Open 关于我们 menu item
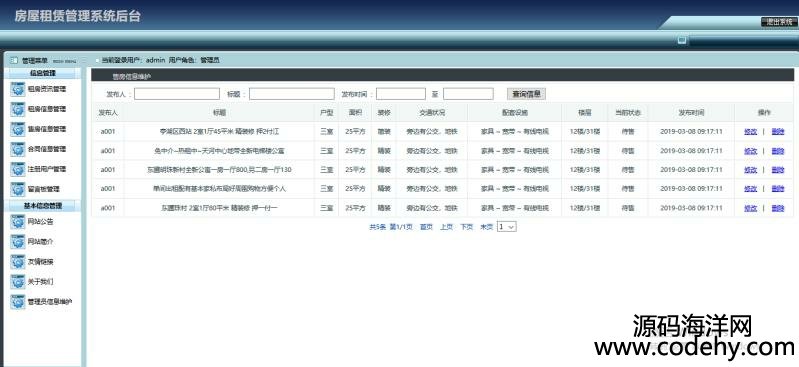Image resolution: width=799 pixels, height=367 pixels. (40, 282)
